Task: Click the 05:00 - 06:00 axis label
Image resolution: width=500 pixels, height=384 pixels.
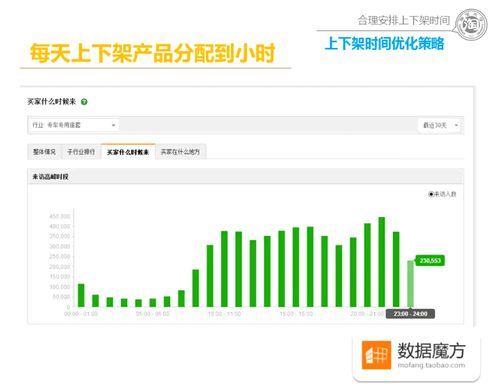Action: (x=153, y=314)
